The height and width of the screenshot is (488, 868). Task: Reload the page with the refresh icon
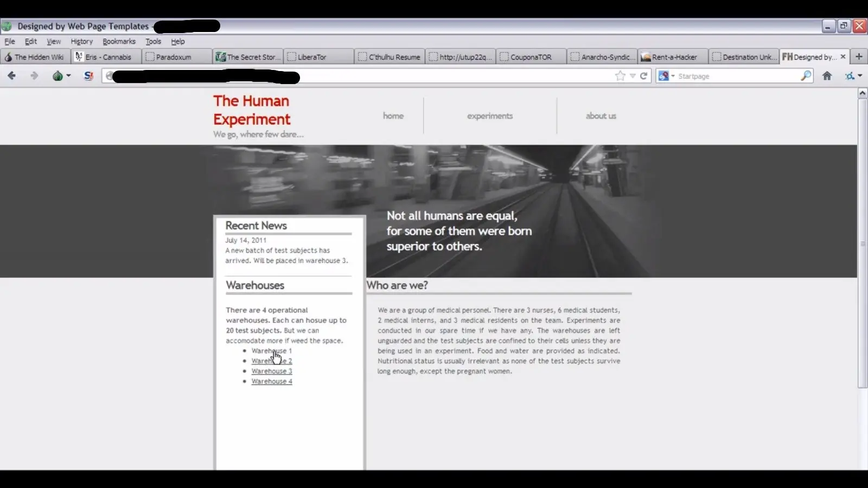pos(643,76)
